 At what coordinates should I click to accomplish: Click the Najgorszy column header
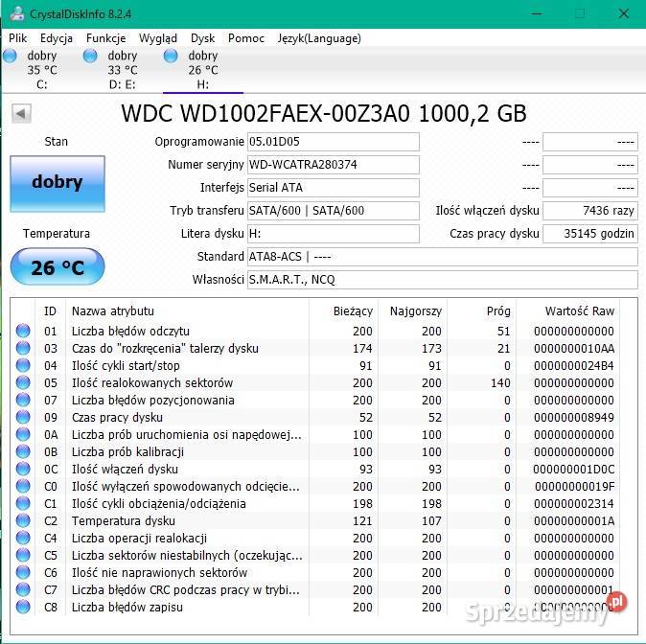412,311
